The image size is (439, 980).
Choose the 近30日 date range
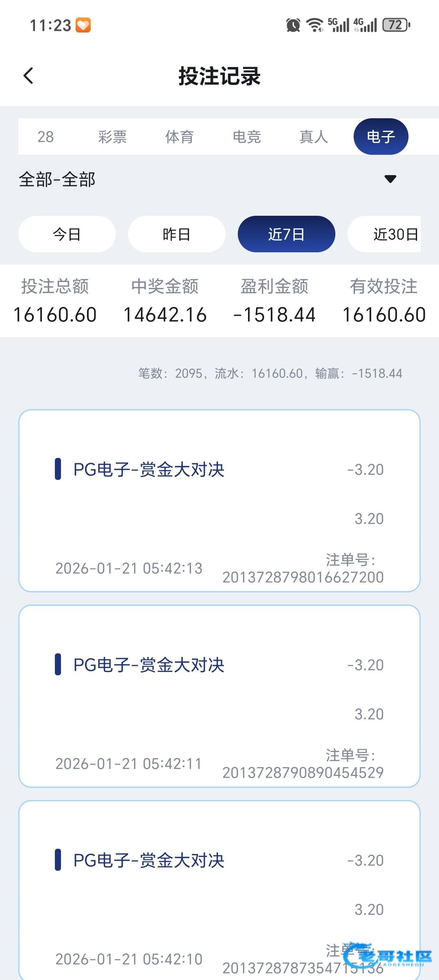tap(390, 234)
